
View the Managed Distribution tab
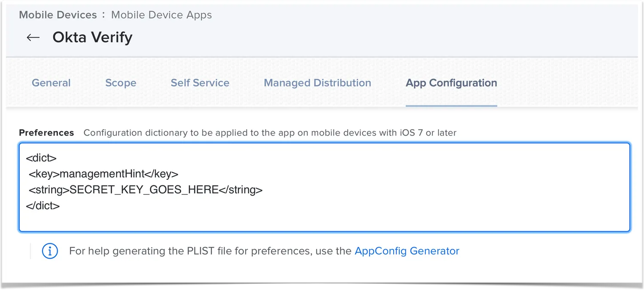pos(317,83)
